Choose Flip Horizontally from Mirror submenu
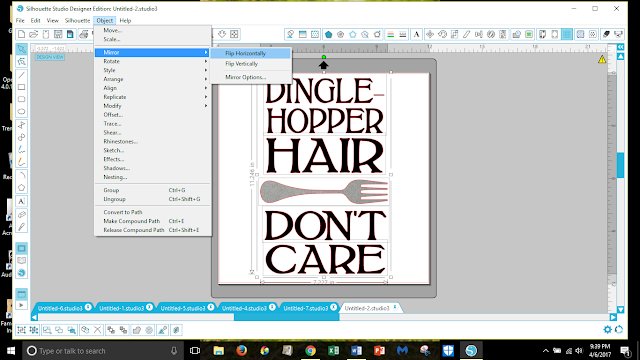 click(x=251, y=53)
